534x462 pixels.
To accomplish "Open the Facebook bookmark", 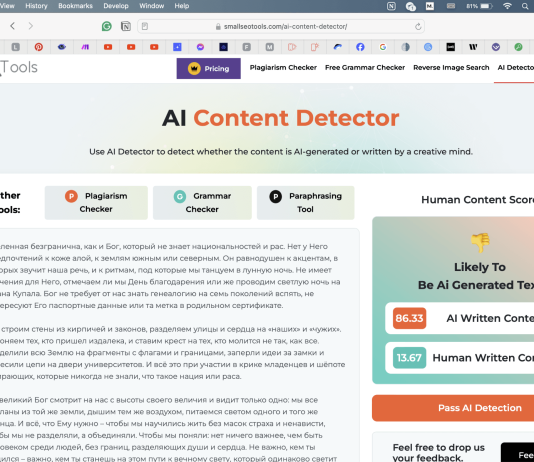I will pos(360,47).
